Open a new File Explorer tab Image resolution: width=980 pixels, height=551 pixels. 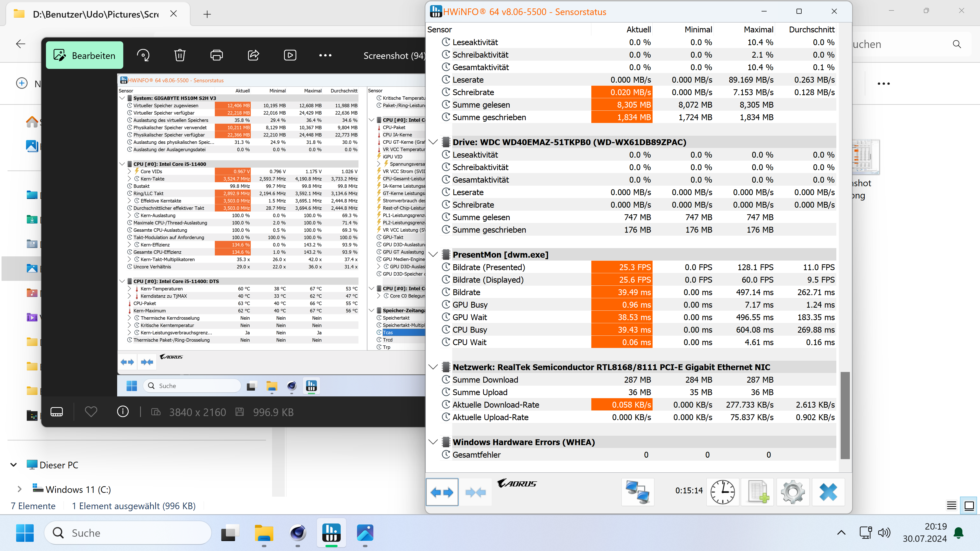tap(207, 15)
